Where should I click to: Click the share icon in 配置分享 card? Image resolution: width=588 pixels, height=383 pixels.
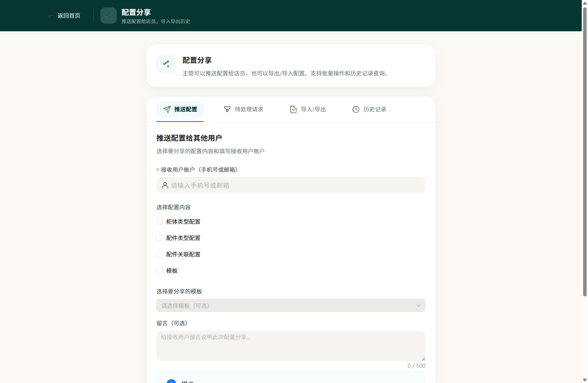[x=166, y=64]
